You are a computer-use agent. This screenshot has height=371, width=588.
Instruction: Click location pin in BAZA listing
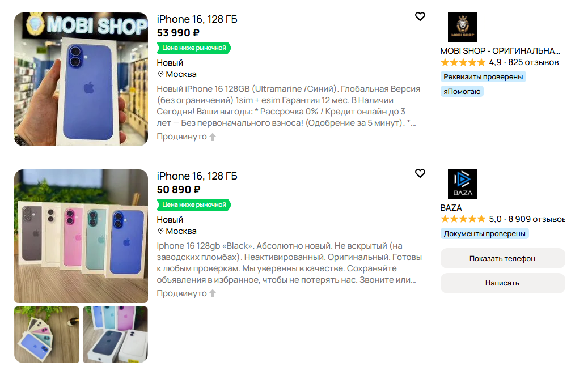coord(160,231)
